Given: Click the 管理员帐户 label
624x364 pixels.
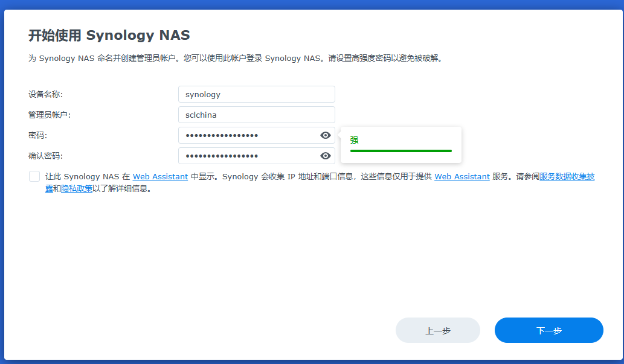Looking at the screenshot, I should click(50, 115).
